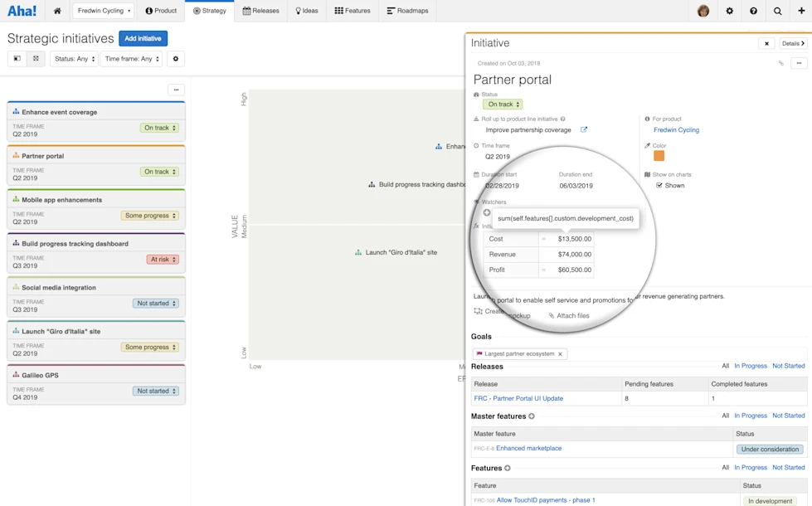Click the filter gear icon beside Time frame
Viewport: 812px width, 506px height.
coord(174,59)
